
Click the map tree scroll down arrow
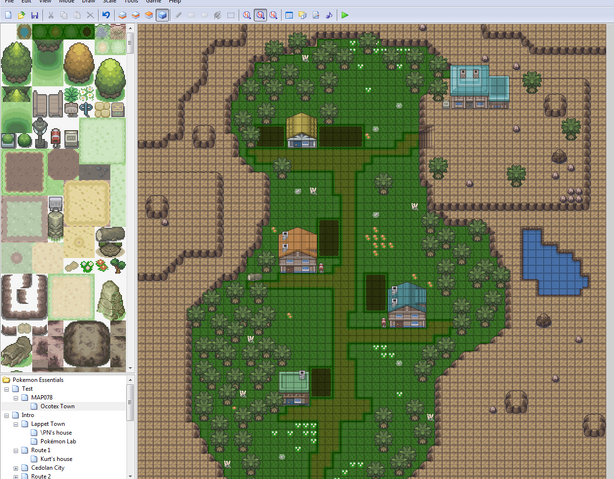[x=130, y=476]
